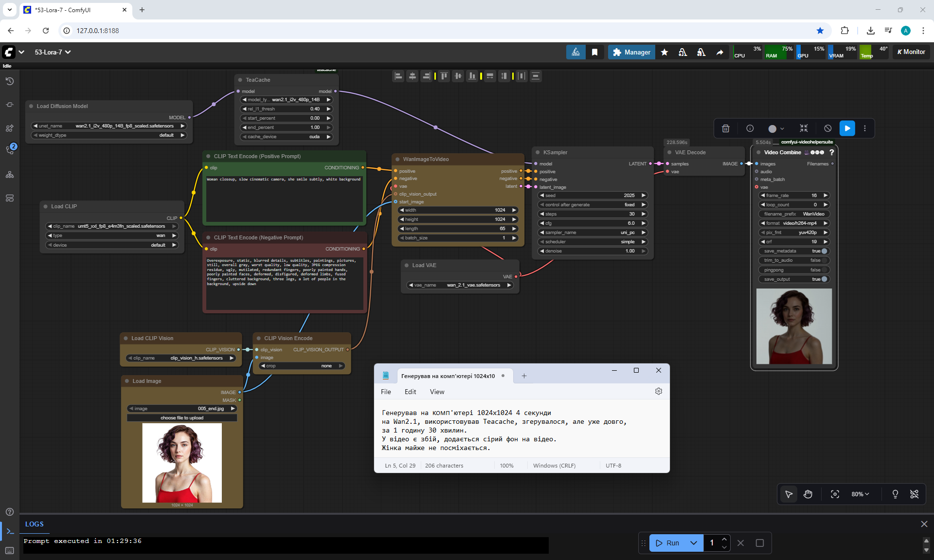Click the share arrow icon
The image size is (934, 560).
point(719,52)
